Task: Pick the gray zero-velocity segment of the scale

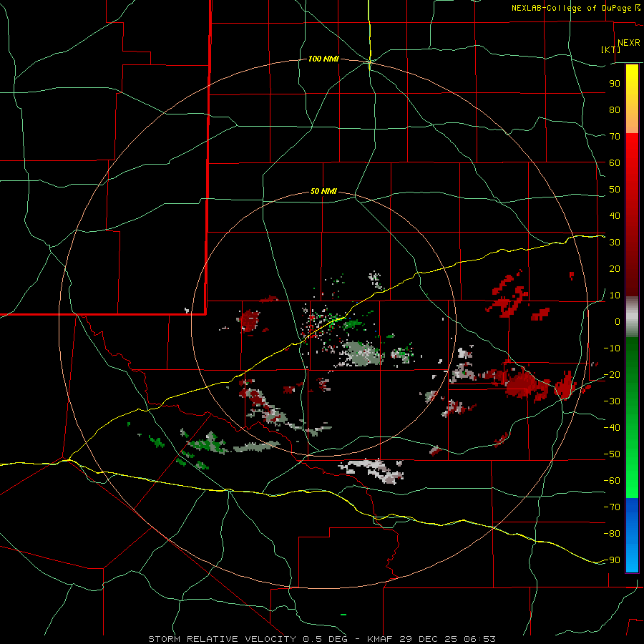Action: point(632,317)
